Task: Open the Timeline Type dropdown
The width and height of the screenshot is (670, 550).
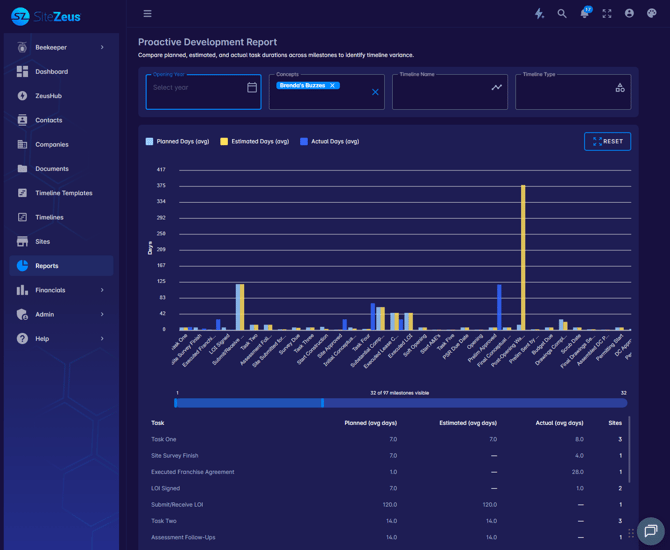Action: tap(573, 92)
